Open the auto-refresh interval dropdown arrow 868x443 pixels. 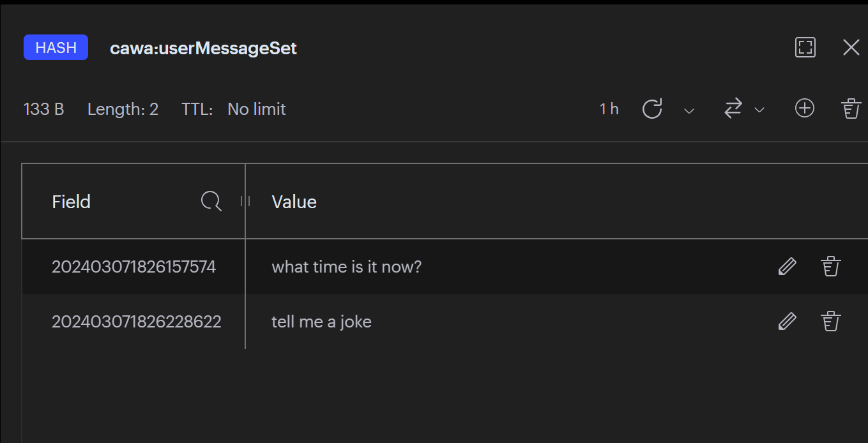point(689,110)
